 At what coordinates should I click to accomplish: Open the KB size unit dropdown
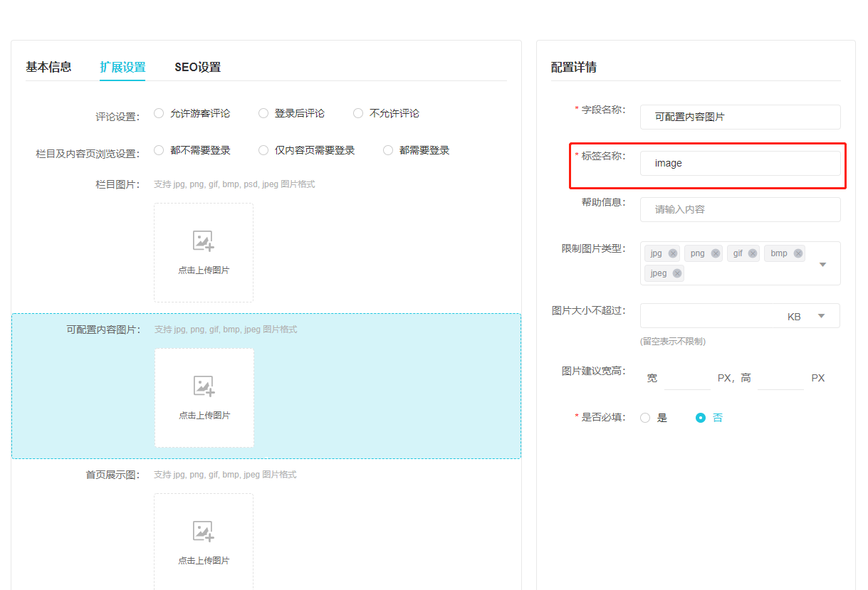point(821,316)
